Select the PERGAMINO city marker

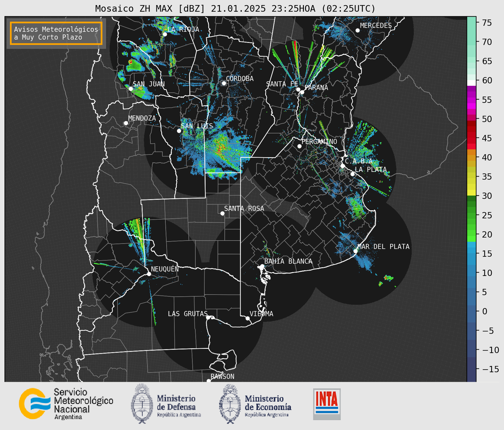point(299,146)
